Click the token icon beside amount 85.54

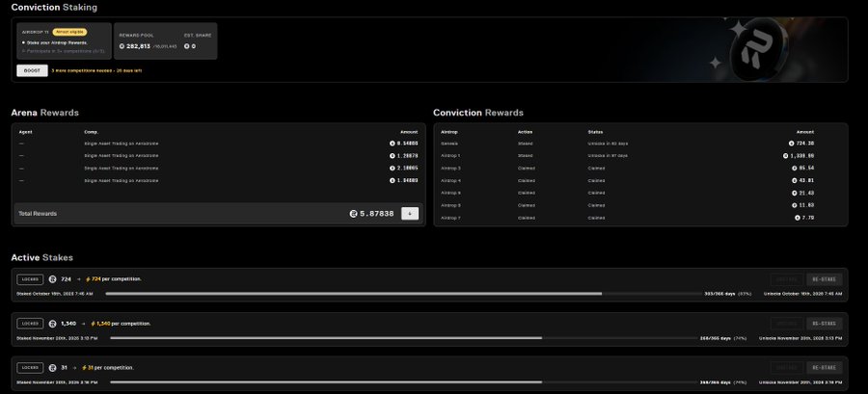pos(797,168)
